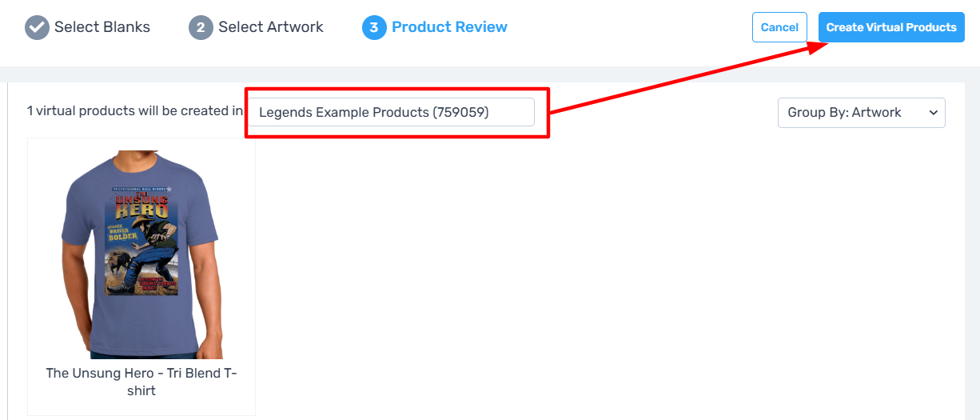
Task: Cancel the virtual product creation
Action: click(779, 27)
